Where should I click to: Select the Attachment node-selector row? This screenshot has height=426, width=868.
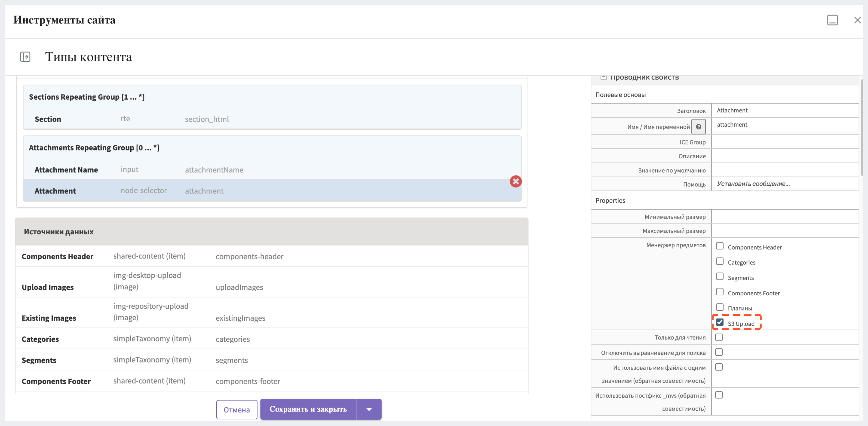(272, 191)
